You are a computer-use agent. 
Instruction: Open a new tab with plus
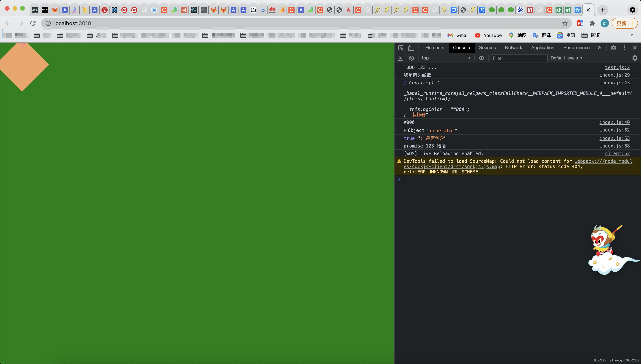[603, 10]
